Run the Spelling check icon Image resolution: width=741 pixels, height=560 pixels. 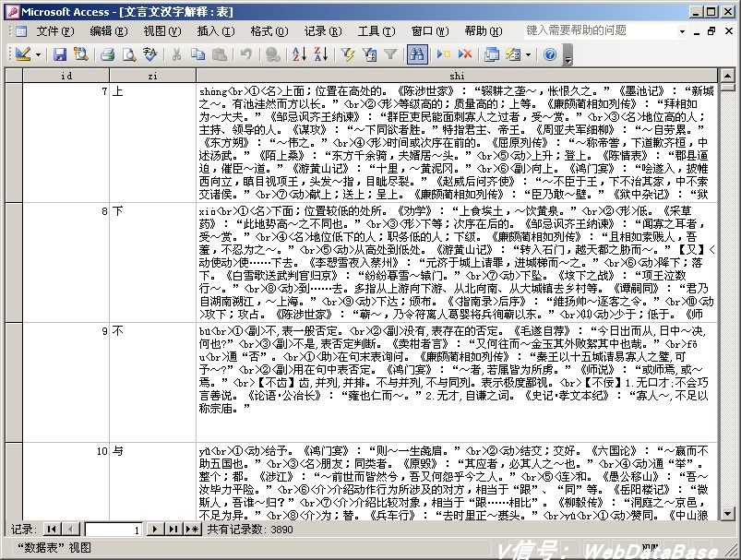tap(149, 54)
